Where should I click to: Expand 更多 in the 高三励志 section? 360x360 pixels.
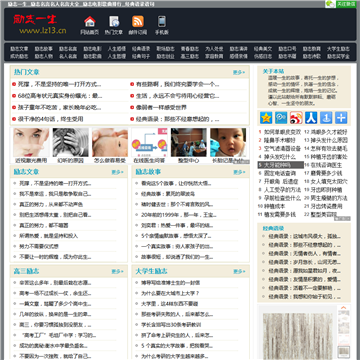pos(117,271)
